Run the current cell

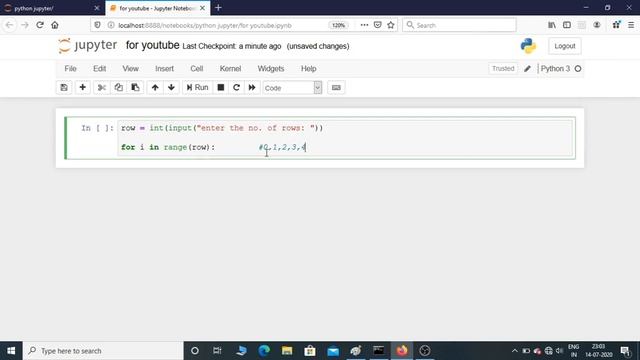(x=198, y=87)
